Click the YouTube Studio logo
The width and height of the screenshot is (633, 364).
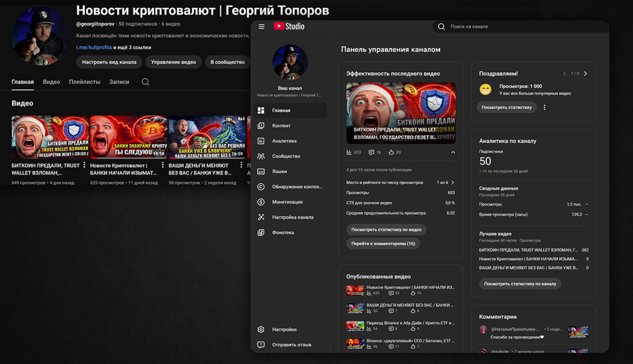(x=289, y=27)
